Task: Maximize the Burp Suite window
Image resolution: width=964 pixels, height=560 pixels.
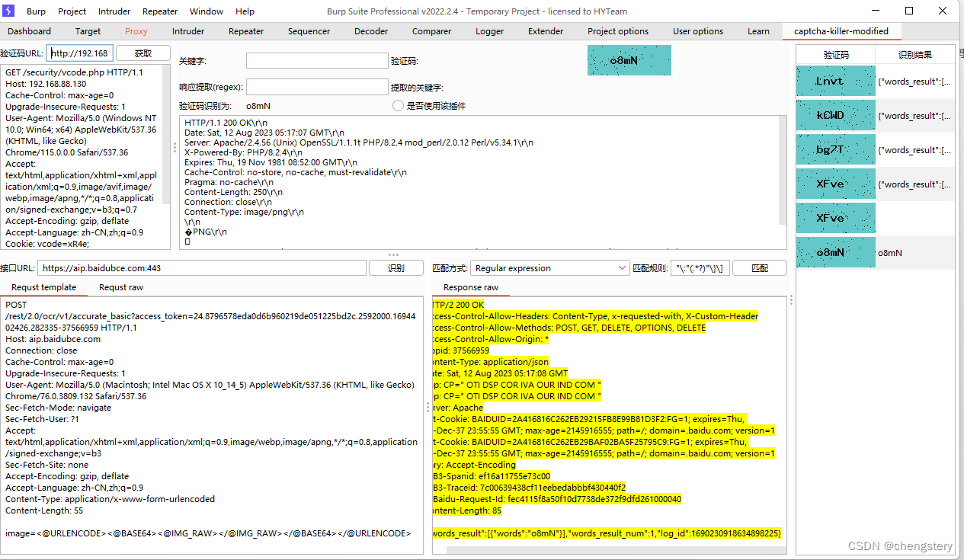Action: 909,11
